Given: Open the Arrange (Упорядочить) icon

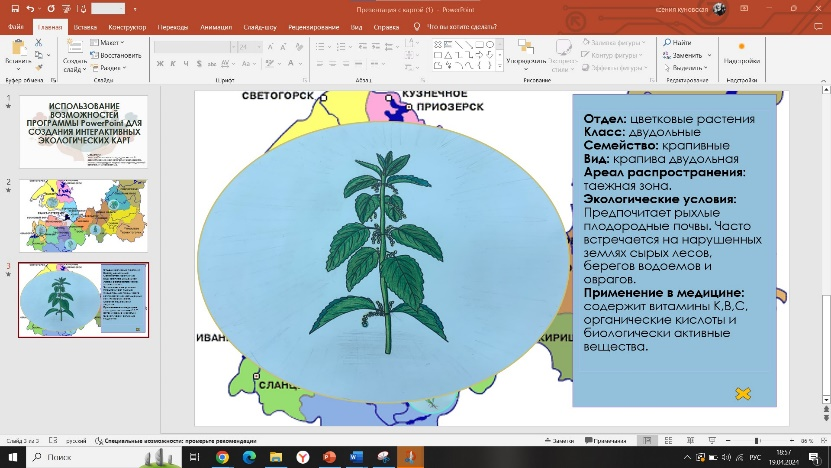Looking at the screenshot, I should pos(526,48).
